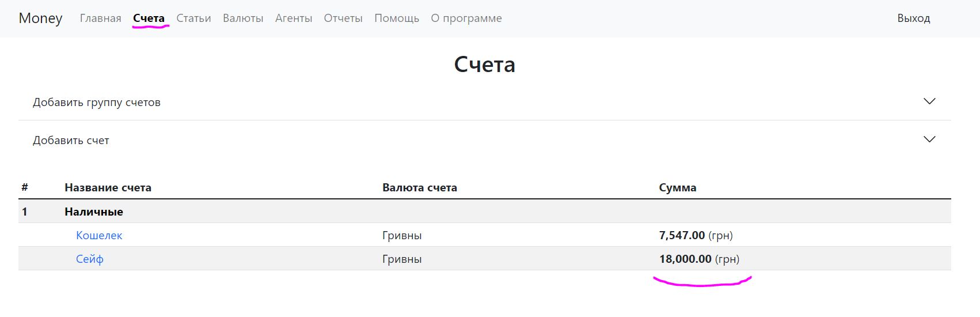Click О программе in the navbar

466,18
